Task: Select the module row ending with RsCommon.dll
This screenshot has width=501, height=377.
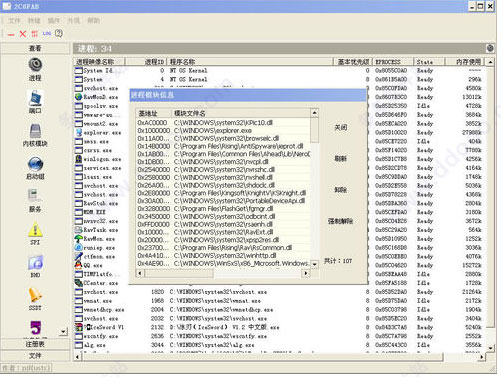Action: [223, 248]
